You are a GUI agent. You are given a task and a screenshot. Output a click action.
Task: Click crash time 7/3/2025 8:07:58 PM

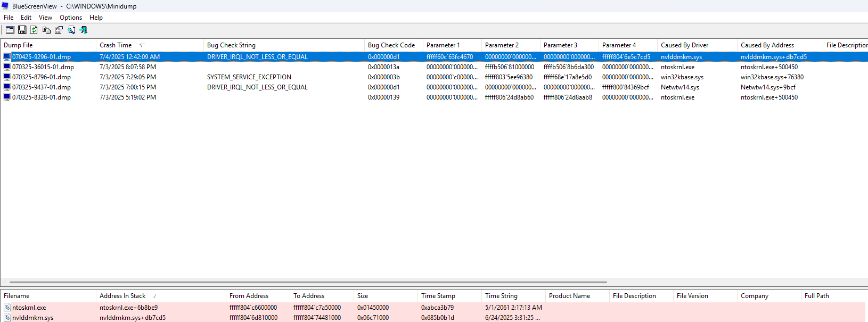click(128, 67)
